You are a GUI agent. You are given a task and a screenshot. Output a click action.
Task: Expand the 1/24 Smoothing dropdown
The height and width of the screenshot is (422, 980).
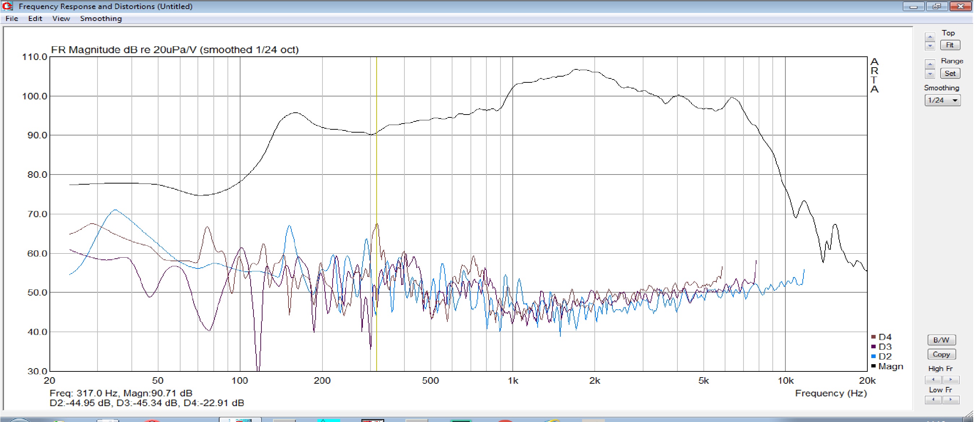coord(954,100)
